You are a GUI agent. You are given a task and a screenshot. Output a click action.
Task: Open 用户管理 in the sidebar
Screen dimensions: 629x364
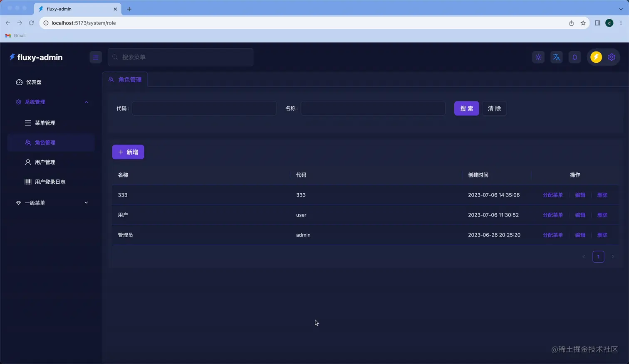tap(51, 162)
